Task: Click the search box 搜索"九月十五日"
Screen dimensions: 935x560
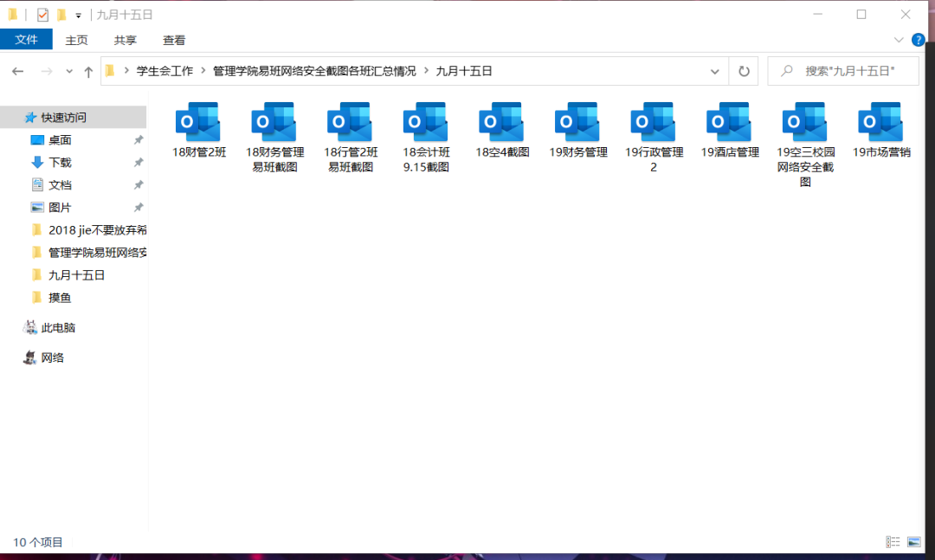Action: pyautogui.click(x=842, y=71)
